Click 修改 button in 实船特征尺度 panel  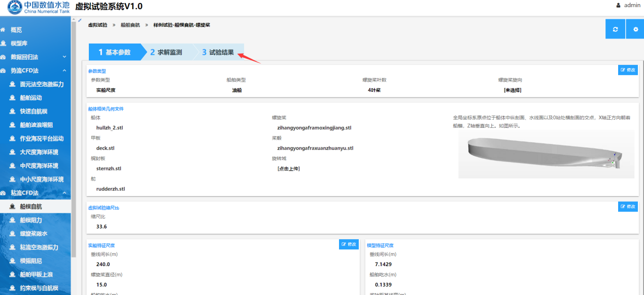[x=349, y=244]
